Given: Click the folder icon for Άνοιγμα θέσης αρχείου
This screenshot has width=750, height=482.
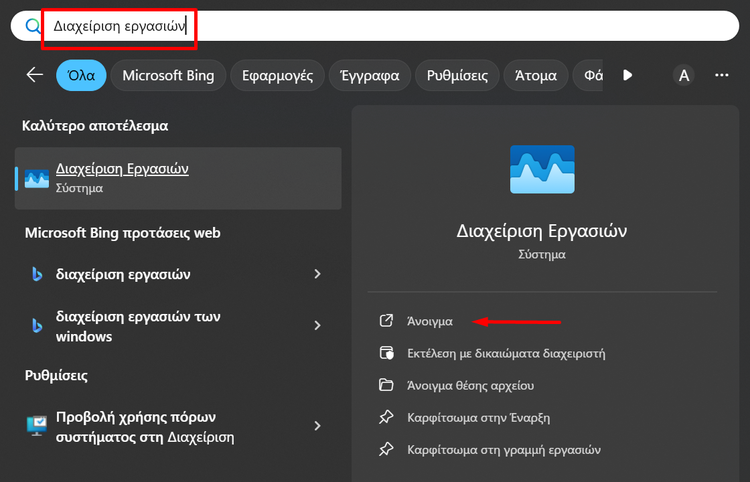Looking at the screenshot, I should pyautogui.click(x=386, y=385).
